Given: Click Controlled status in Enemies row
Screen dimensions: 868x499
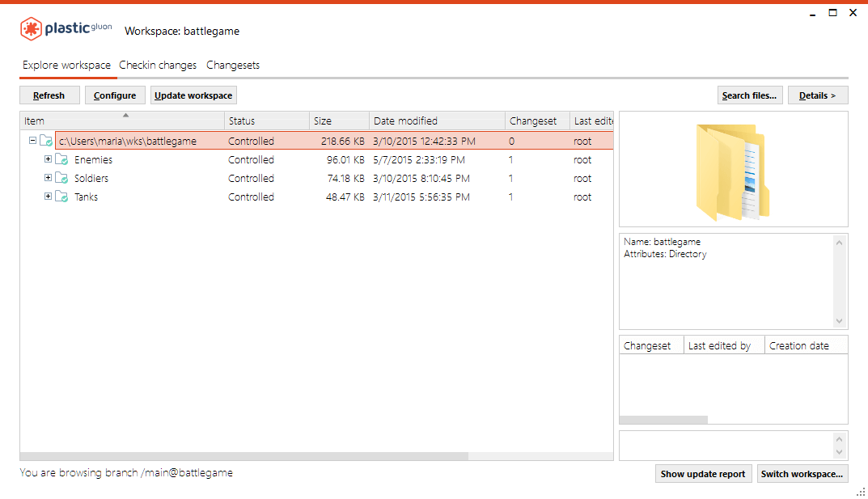Looking at the screenshot, I should click(x=251, y=160).
